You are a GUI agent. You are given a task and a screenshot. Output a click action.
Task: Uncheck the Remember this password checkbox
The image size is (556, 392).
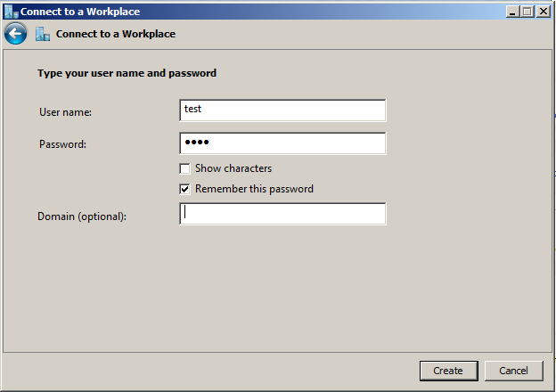coord(185,189)
